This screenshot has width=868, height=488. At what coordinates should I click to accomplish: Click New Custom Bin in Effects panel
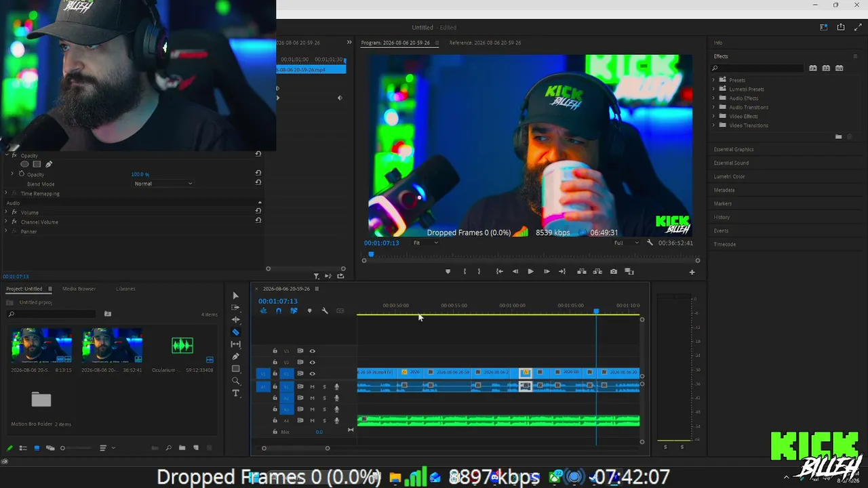(x=839, y=136)
